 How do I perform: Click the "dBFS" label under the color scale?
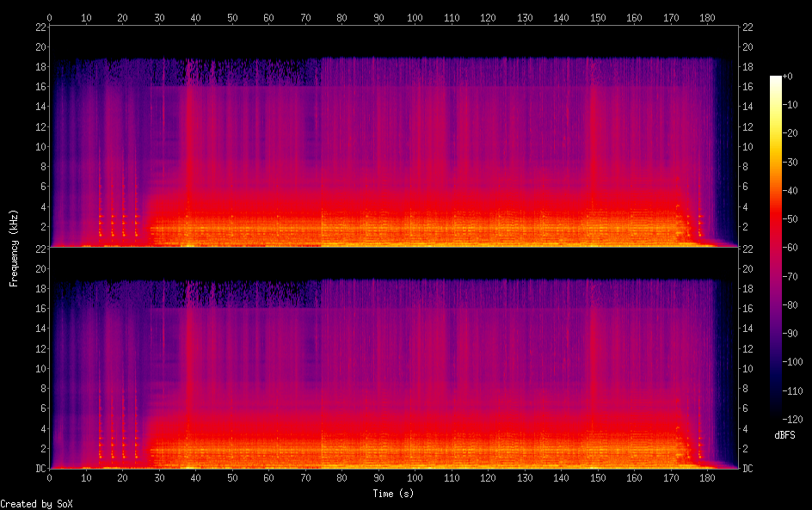point(784,435)
